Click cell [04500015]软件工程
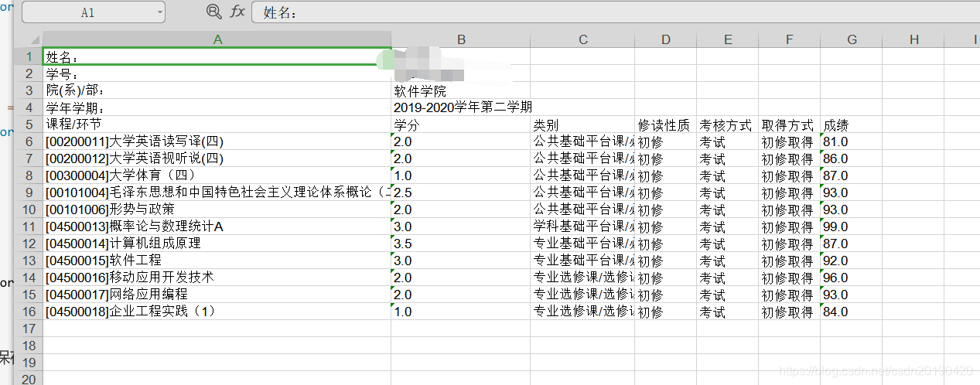980x385 pixels. click(217, 261)
